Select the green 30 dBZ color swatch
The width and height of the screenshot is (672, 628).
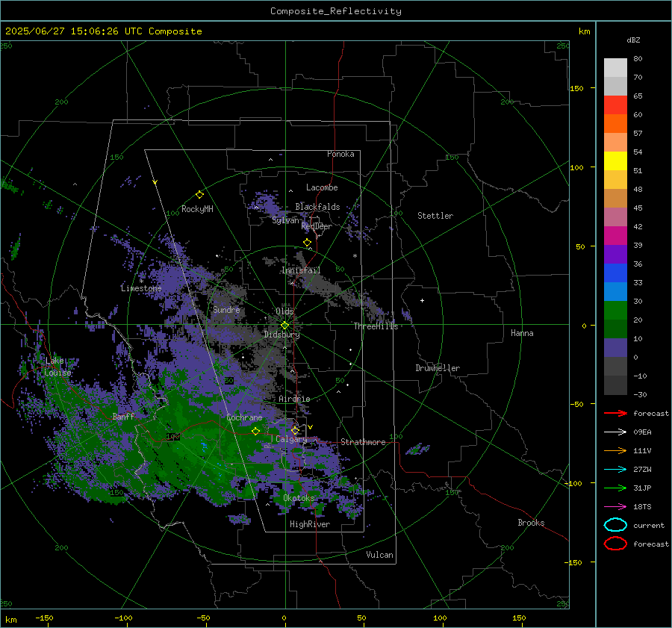(x=615, y=310)
